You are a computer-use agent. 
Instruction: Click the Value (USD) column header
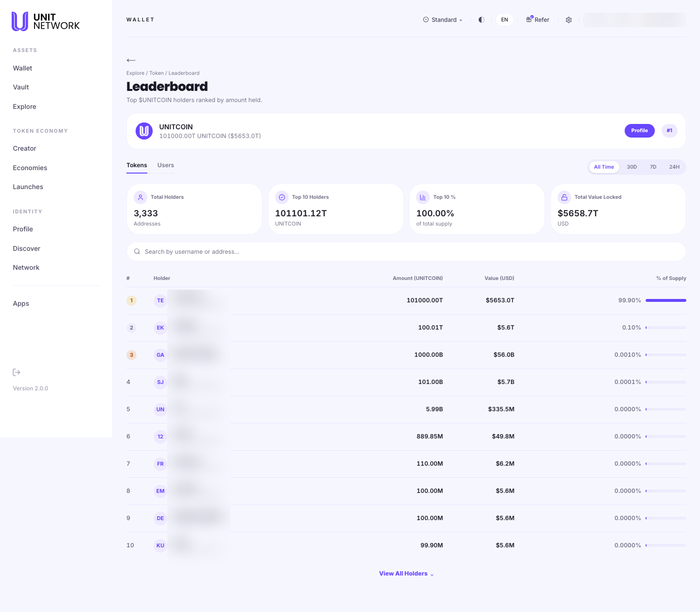pyautogui.click(x=499, y=279)
